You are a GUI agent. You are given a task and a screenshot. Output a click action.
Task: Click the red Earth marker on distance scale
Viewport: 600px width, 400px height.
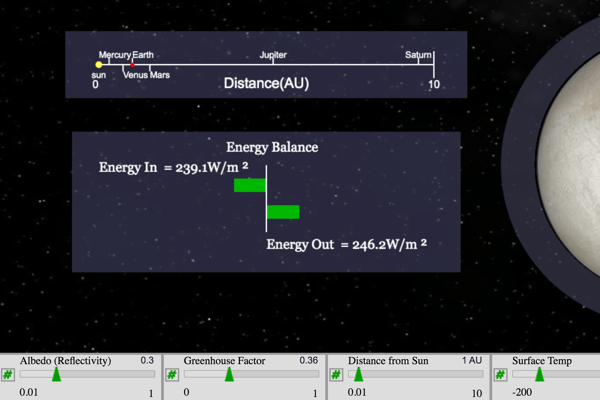(x=132, y=65)
